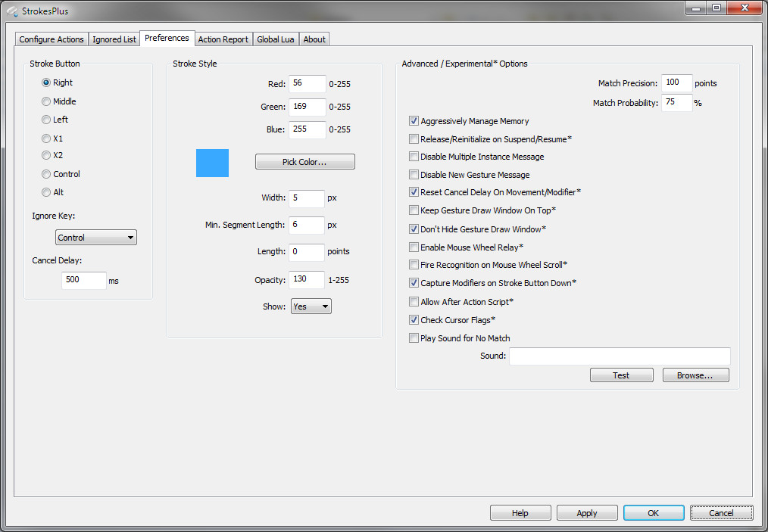
Task: Focus the Opacity value field
Action: [306, 280]
